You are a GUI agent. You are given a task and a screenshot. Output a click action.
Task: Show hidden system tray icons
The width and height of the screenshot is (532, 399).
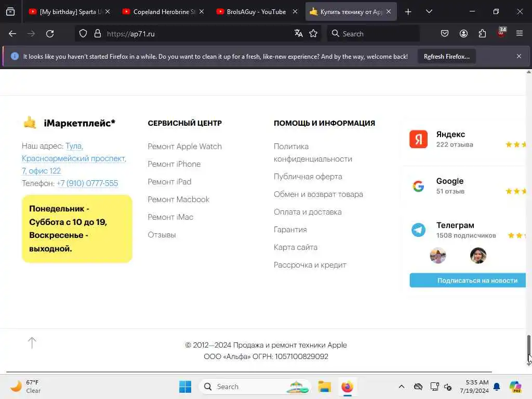click(x=402, y=387)
